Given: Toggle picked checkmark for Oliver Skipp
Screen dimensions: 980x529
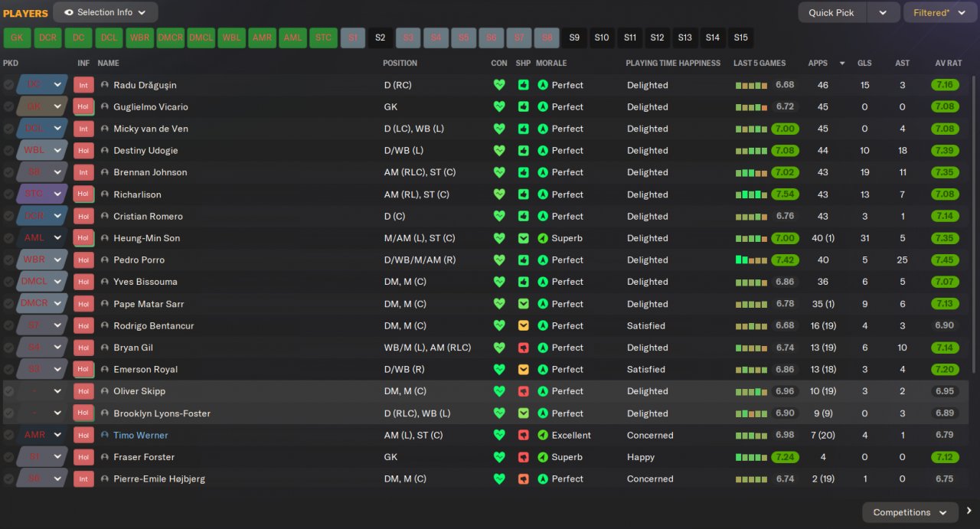Looking at the screenshot, I should click(8, 391).
